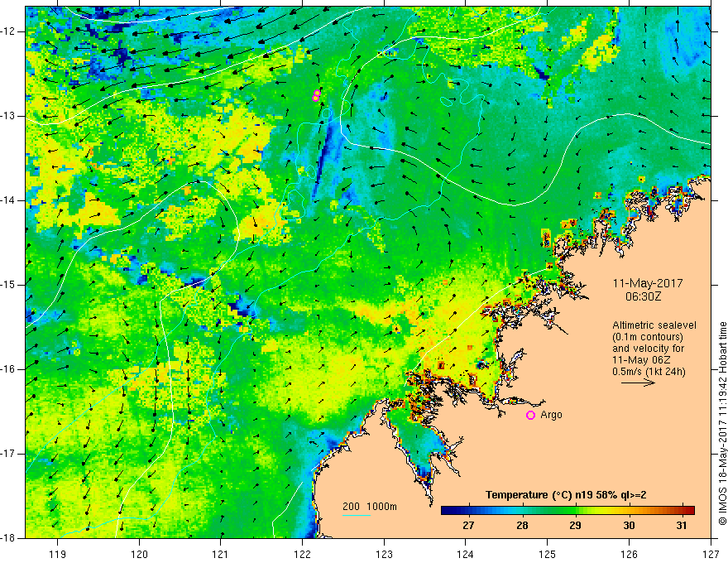Click longitude axis label 119
The width and height of the screenshot is (728, 563).
tap(58, 554)
